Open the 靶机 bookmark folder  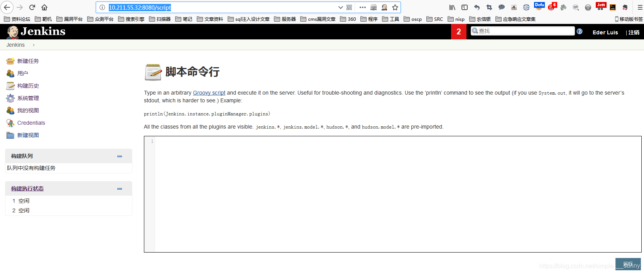point(43,19)
